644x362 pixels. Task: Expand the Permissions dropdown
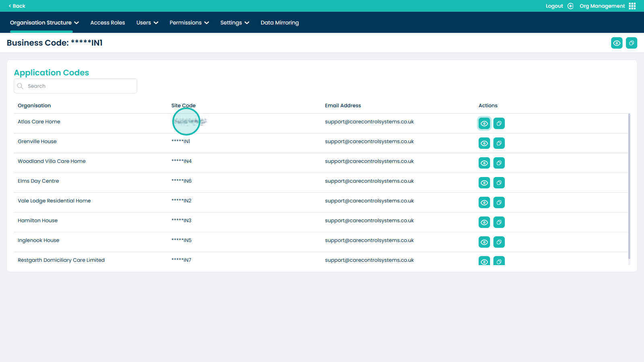click(x=189, y=23)
